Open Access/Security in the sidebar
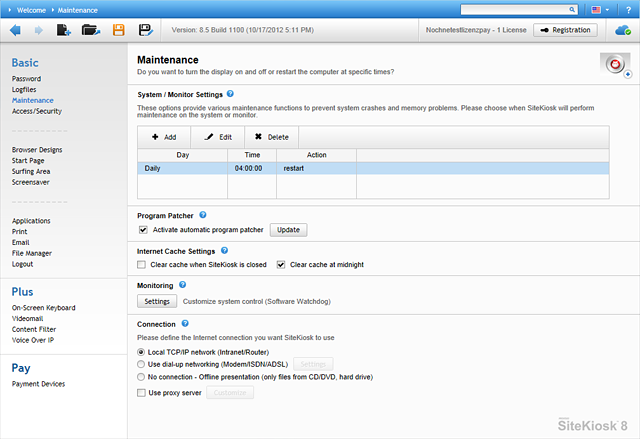This screenshot has width=640, height=439. click(x=36, y=111)
